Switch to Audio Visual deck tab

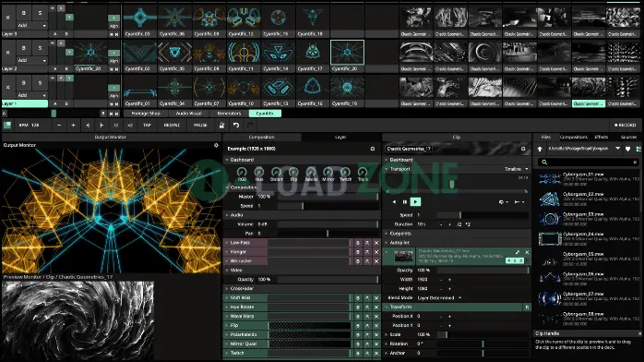pos(188,114)
